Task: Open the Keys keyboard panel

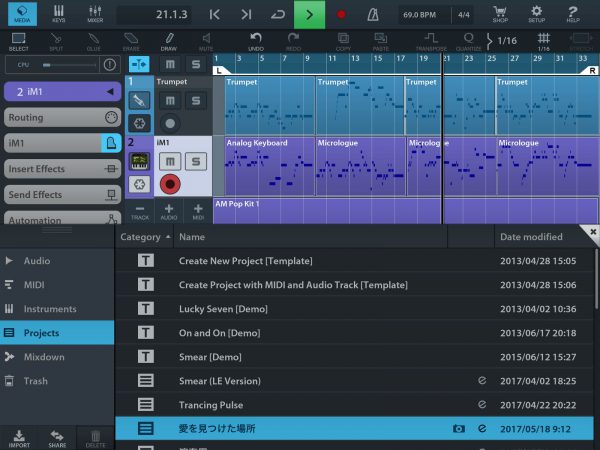Action: coord(59,14)
